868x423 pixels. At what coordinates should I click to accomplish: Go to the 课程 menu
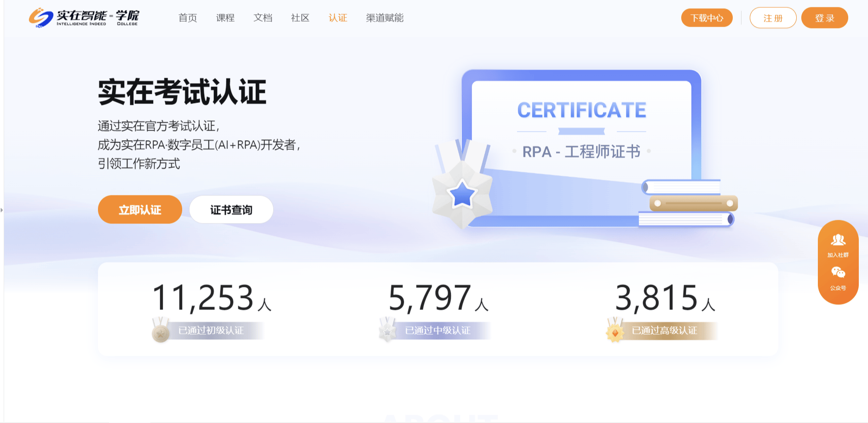pyautogui.click(x=225, y=18)
